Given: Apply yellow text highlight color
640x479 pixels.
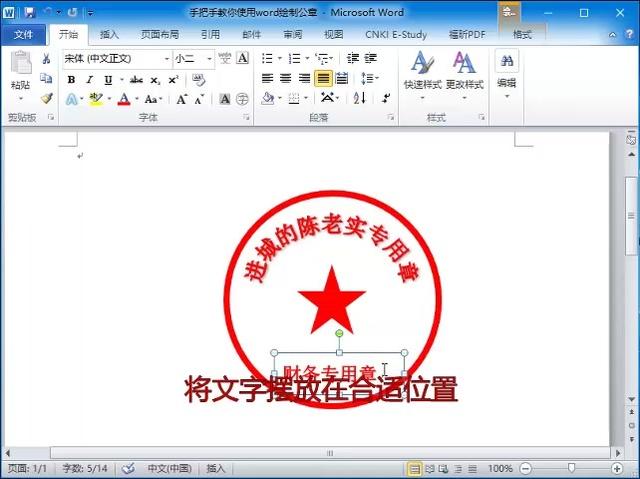Looking at the screenshot, I should tap(96, 99).
